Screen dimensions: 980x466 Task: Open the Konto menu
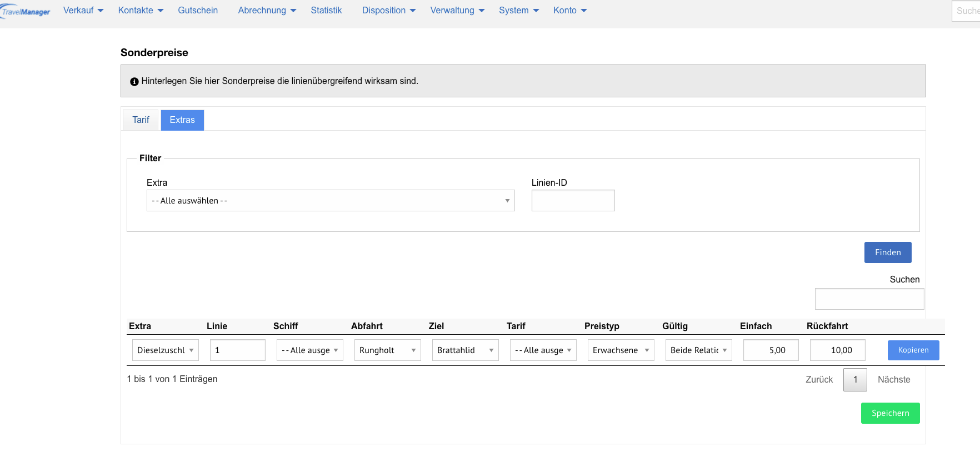(x=570, y=11)
